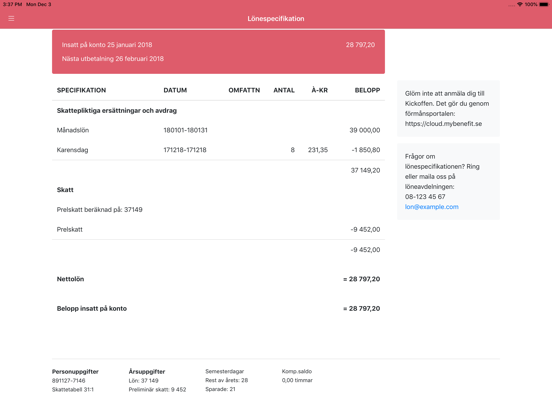Viewport: 552px width, 414px height.
Task: Click 'Lön: 37 149' in footer
Action: point(144,381)
